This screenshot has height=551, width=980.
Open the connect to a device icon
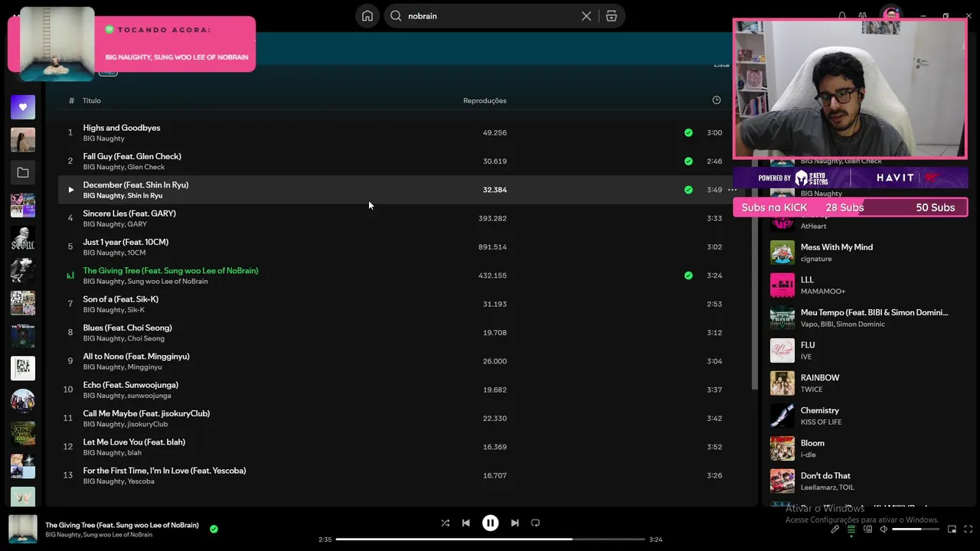point(867,530)
